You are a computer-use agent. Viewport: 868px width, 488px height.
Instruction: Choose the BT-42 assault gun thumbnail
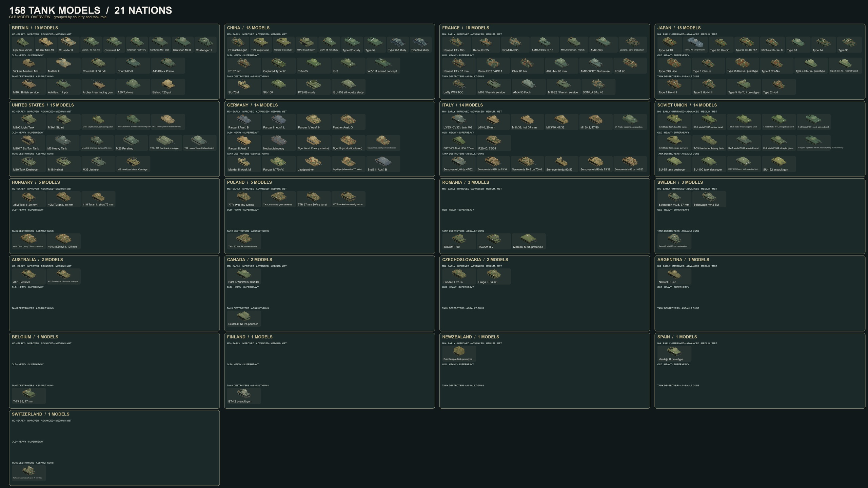(x=244, y=396)
